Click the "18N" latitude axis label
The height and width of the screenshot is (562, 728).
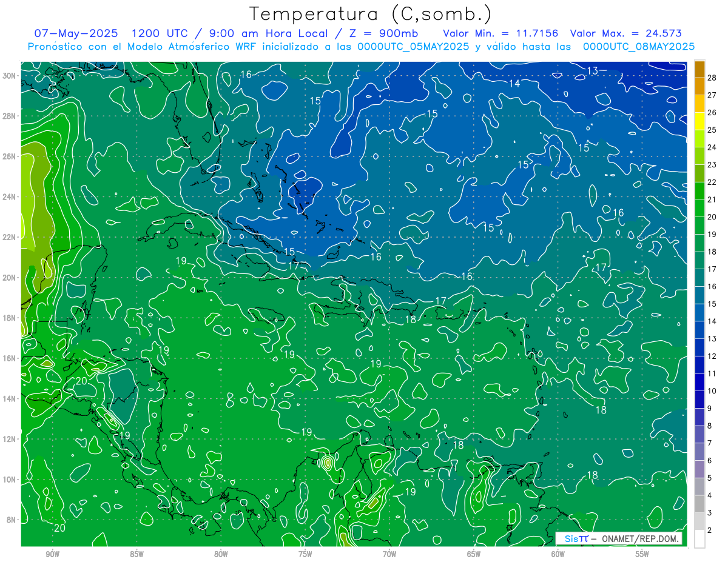[10, 318]
